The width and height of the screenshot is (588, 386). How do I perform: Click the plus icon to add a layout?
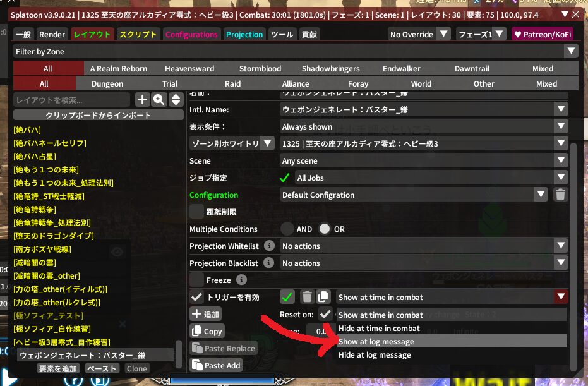(142, 100)
